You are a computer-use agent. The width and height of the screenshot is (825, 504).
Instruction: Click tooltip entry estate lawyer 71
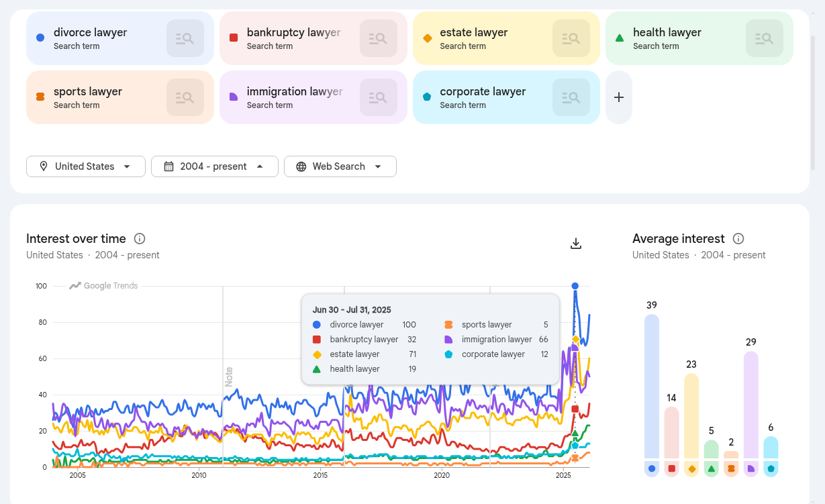365,354
